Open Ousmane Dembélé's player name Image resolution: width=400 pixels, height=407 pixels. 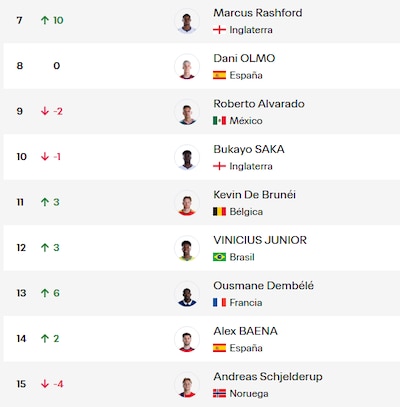pos(263,286)
